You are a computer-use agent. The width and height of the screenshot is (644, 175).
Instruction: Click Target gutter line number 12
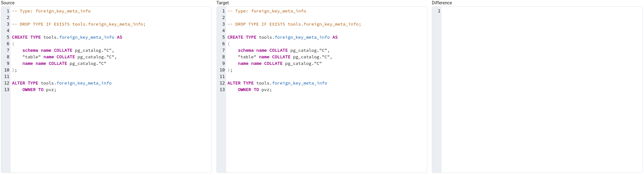coord(222,83)
